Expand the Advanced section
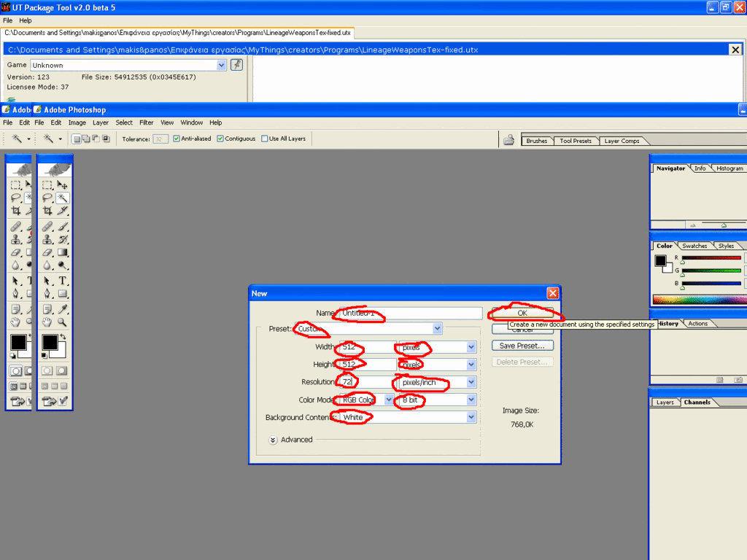Screen dimensions: 747x560 point(273,440)
